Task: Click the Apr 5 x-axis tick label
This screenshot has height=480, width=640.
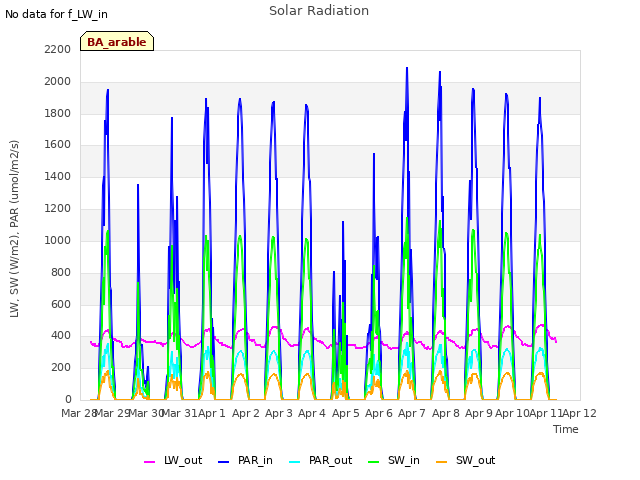Action: coord(346,413)
